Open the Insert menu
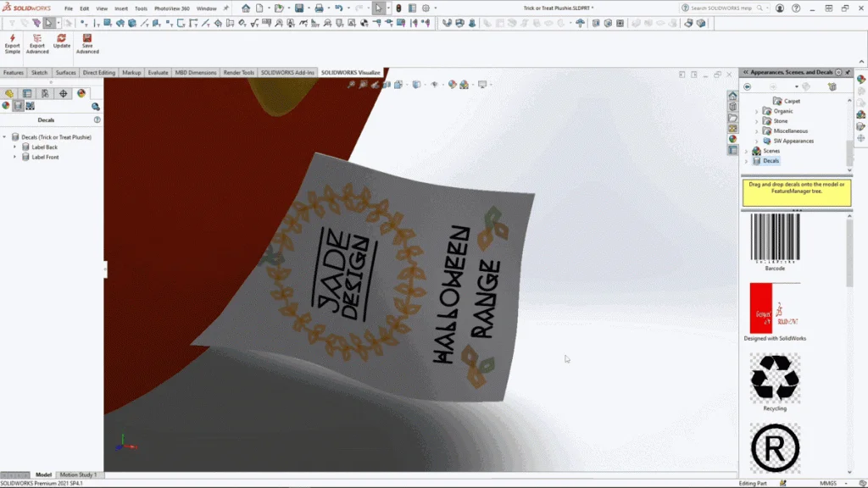868x488 pixels. click(121, 8)
